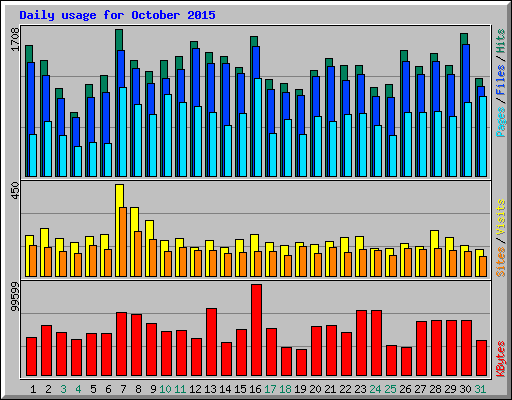This screenshot has height=400, width=512.
Task: Click day label '4' on the x-axis
Action: point(78,389)
